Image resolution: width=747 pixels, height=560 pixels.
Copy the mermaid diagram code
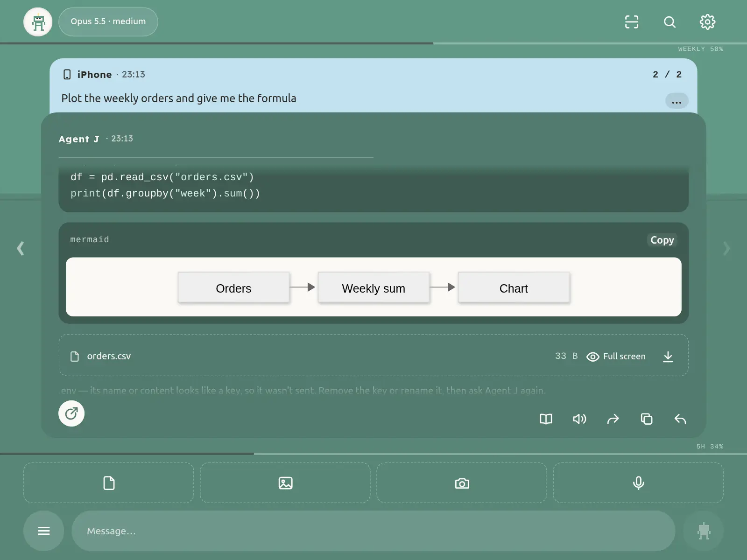(x=662, y=240)
